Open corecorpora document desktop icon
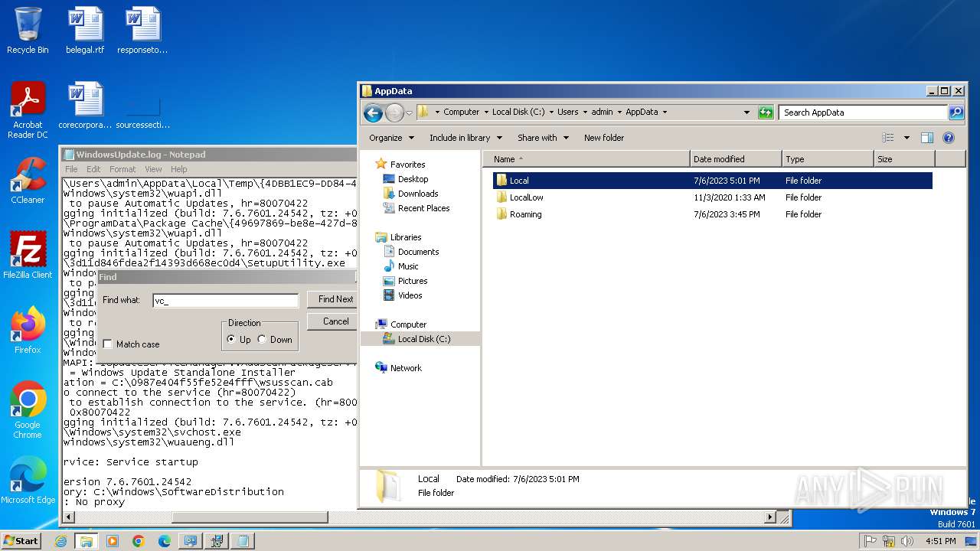 coord(85,106)
